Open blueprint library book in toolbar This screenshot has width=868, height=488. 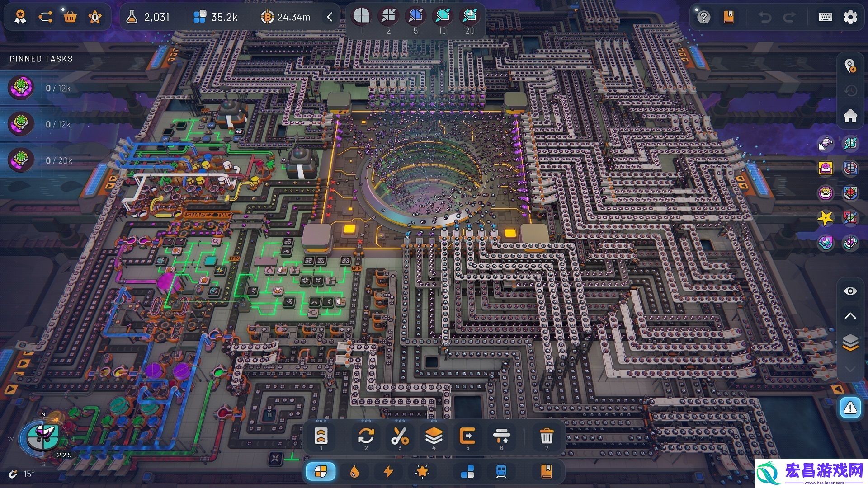(x=546, y=472)
